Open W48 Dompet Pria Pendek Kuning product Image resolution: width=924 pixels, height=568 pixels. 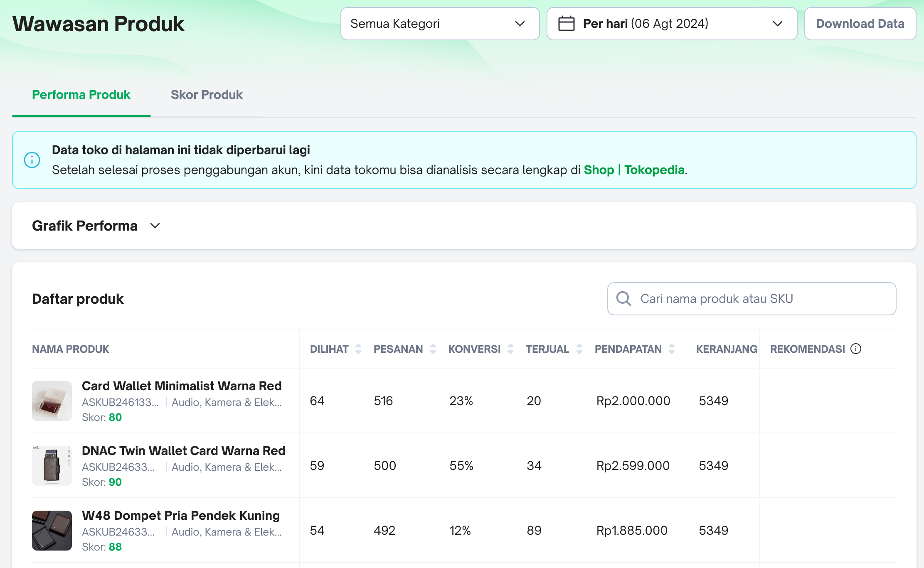[x=181, y=516]
